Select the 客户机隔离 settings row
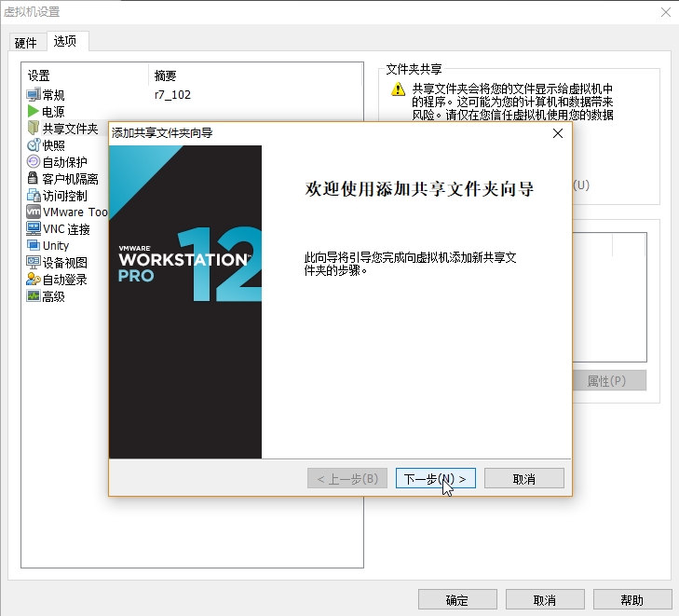 coord(65,179)
